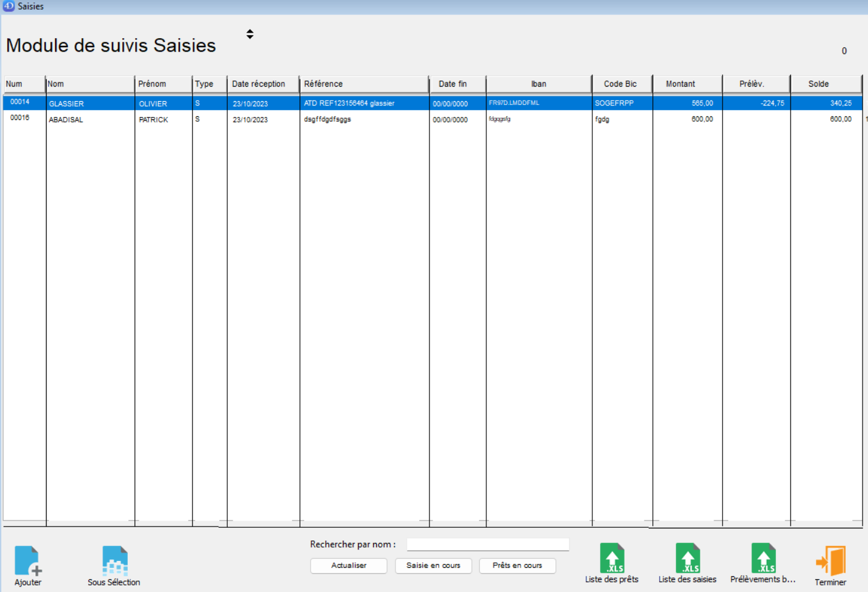Sort by the Prénom column header
Image resolution: width=868 pixels, height=592 pixels.
164,84
